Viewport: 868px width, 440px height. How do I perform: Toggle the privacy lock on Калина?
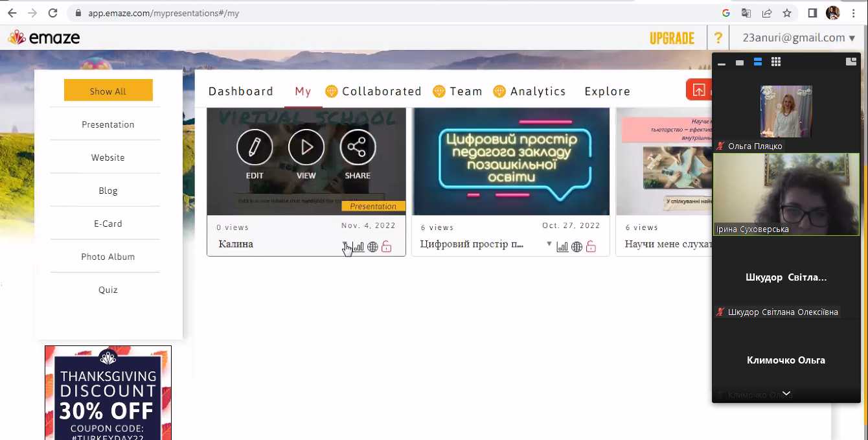pyautogui.click(x=387, y=247)
